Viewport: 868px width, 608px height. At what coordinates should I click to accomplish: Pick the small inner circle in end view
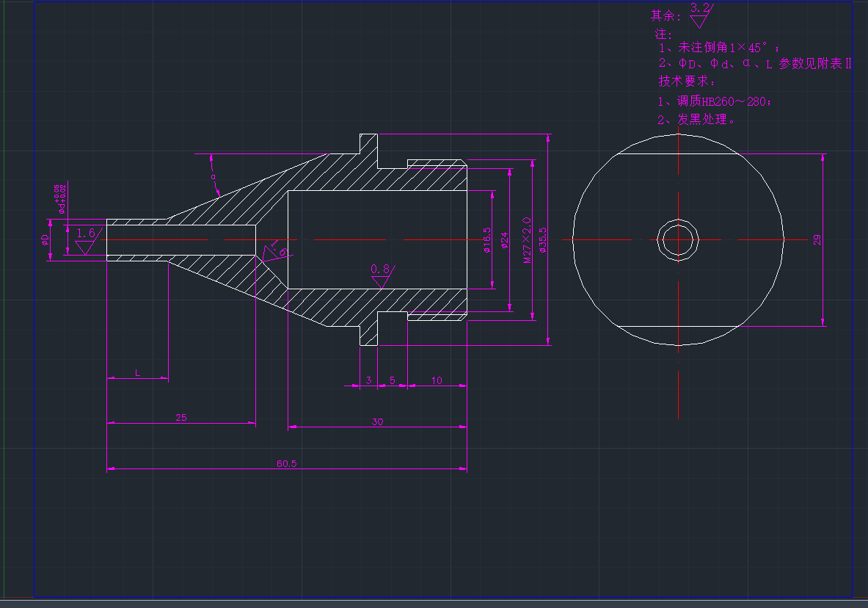[x=678, y=240]
